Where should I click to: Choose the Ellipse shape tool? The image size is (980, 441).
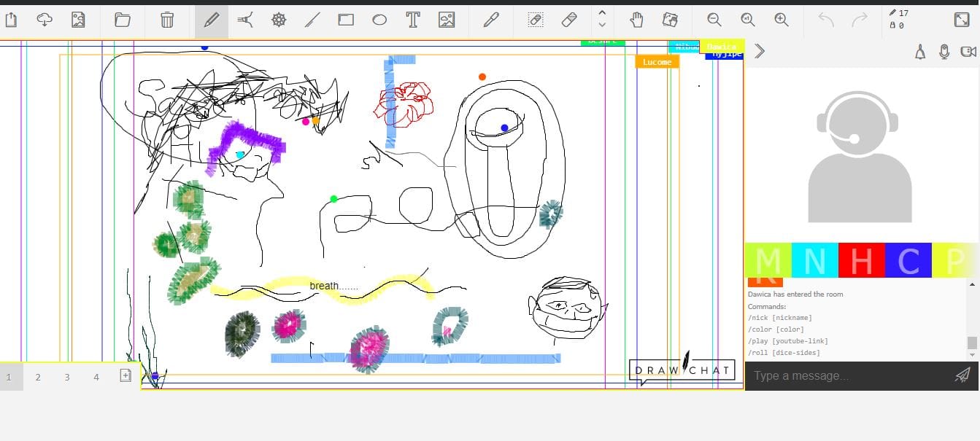379,20
